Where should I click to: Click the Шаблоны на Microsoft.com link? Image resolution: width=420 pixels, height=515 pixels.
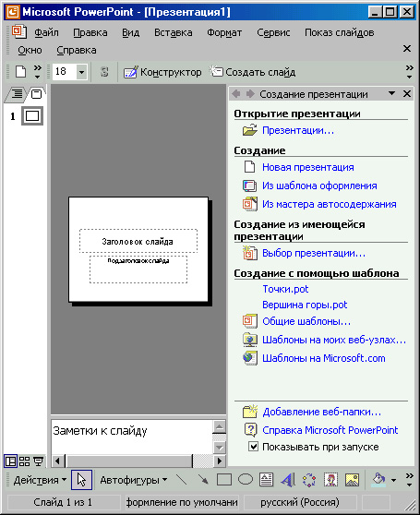323,358
